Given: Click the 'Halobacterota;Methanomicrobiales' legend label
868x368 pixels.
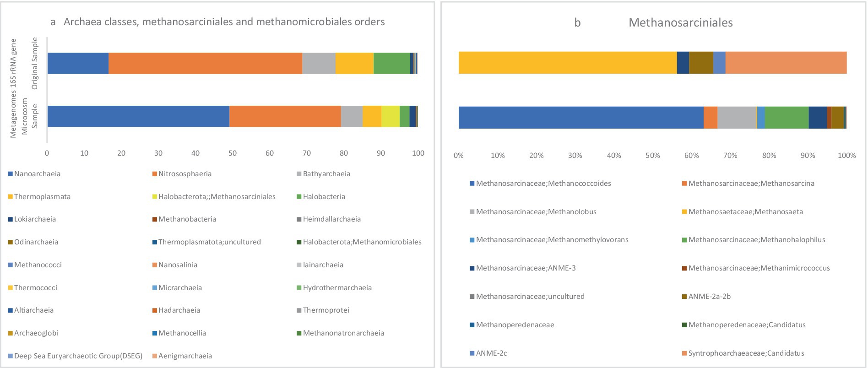Looking at the screenshot, I should [362, 242].
